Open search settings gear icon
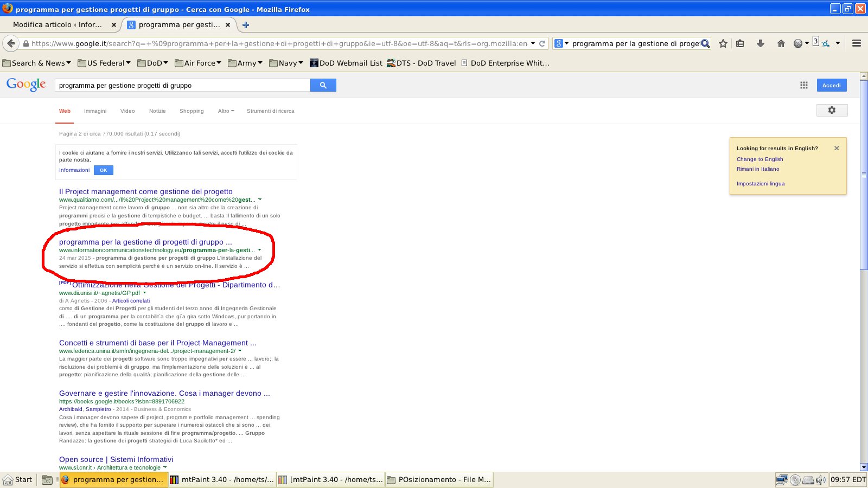The height and width of the screenshot is (488, 868). click(832, 110)
